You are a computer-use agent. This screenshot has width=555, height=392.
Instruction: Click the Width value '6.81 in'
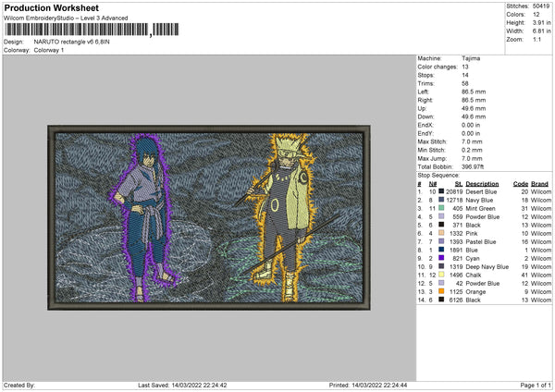[541, 31]
